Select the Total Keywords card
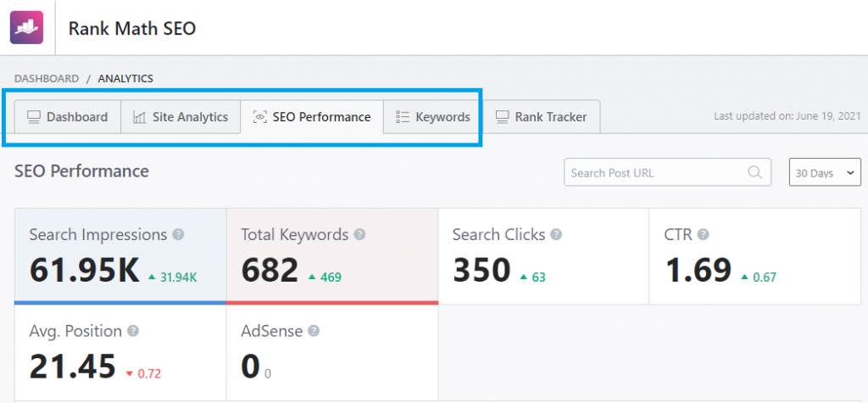The height and width of the screenshot is (403, 868). tap(332, 256)
